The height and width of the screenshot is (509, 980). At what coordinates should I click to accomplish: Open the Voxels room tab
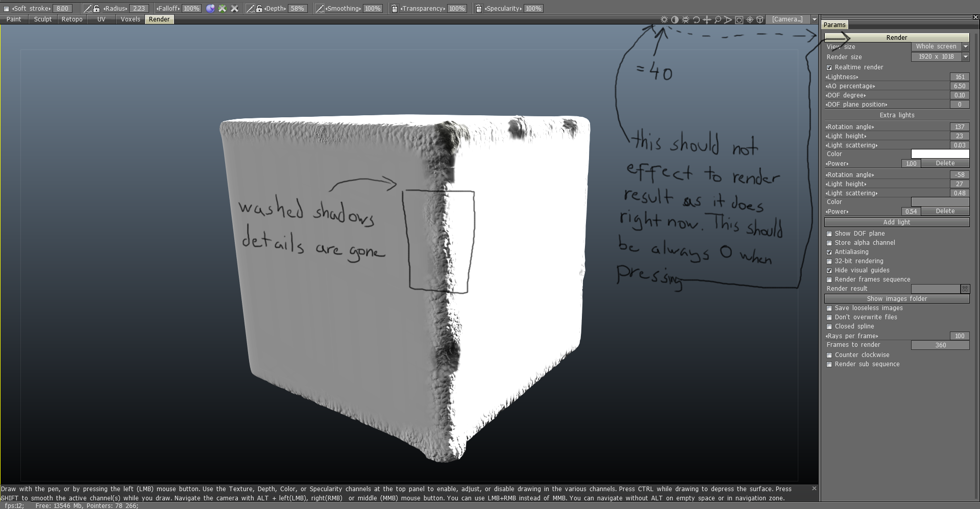[130, 19]
